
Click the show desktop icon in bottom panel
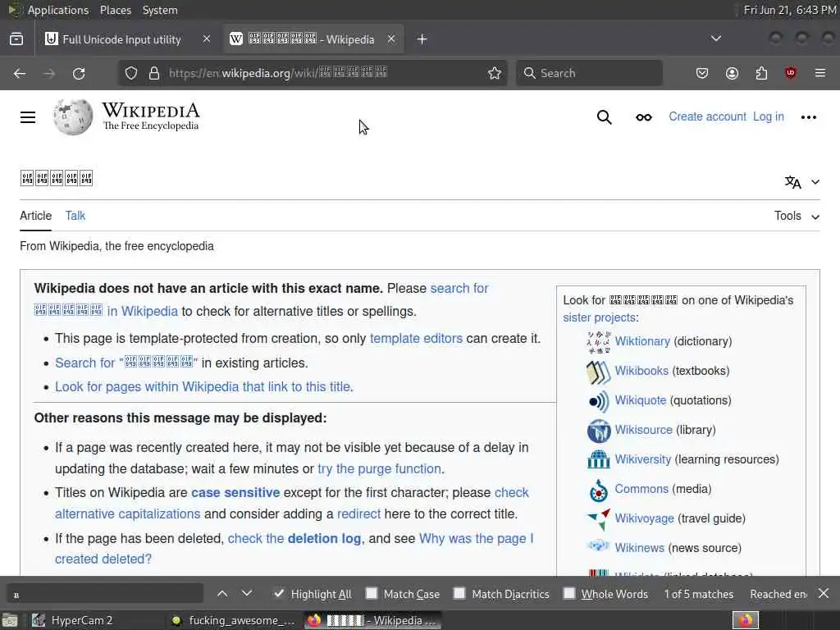[x=10, y=621]
